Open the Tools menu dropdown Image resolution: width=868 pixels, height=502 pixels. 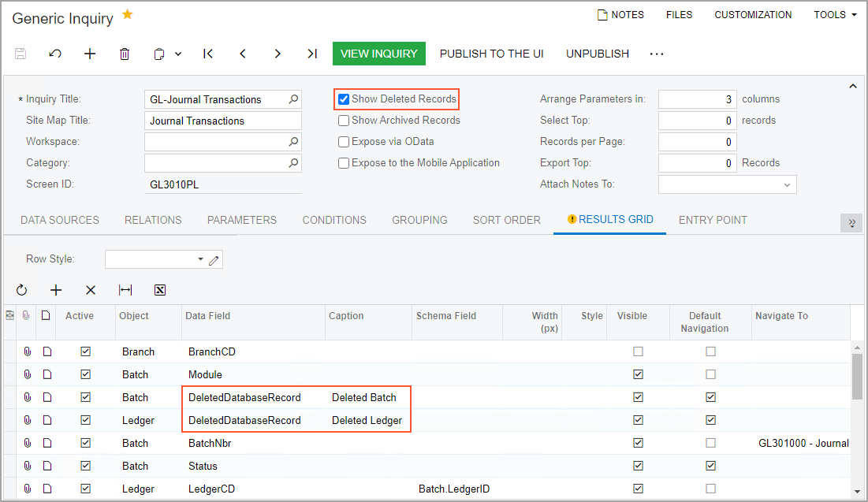[x=835, y=15]
